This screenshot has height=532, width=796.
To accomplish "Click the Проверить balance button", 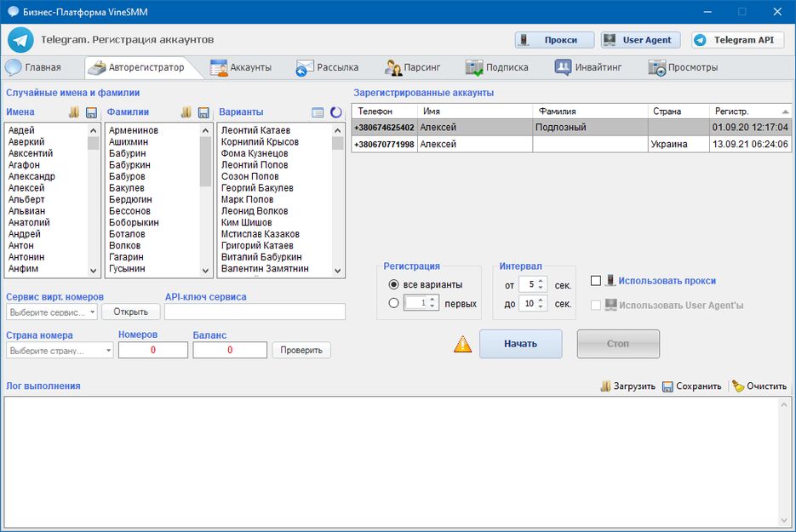I will coord(301,350).
